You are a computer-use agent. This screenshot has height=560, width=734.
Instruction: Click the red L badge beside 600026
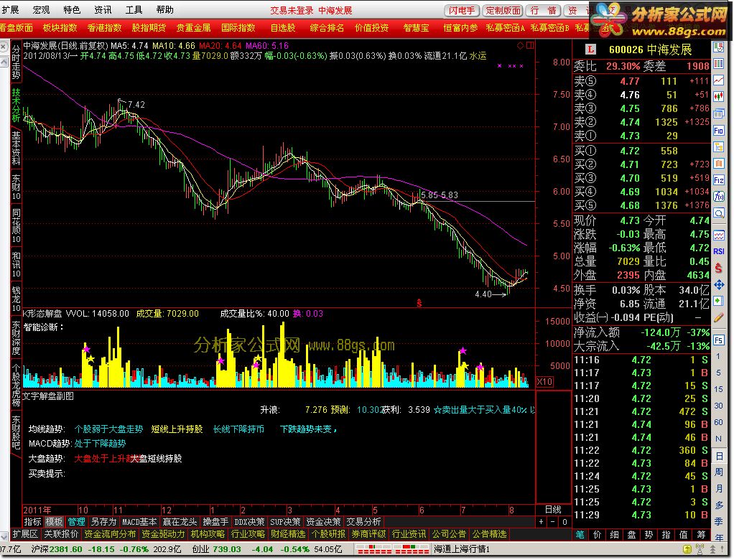pos(591,49)
